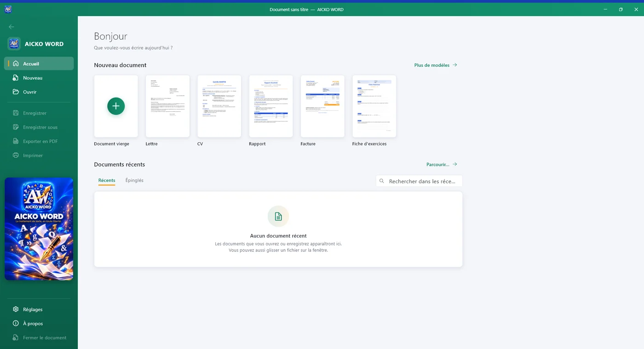Click the Imprimer label in the sidebar
This screenshot has width=644, height=349.
point(33,156)
